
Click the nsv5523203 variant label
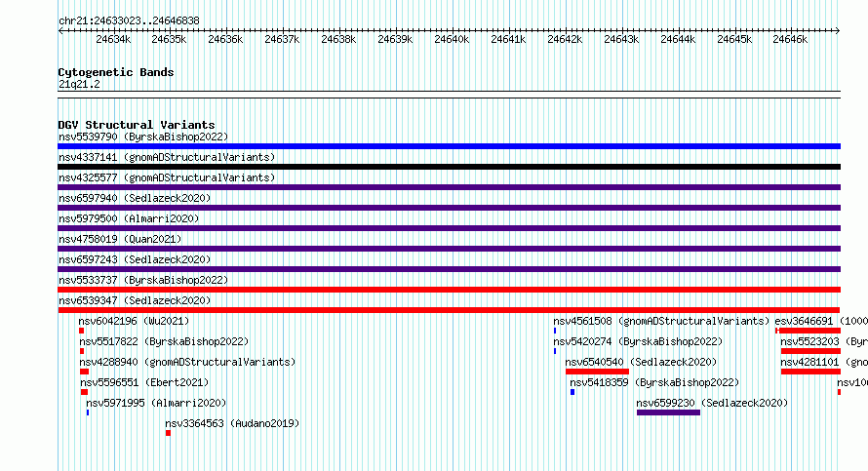[824, 341]
